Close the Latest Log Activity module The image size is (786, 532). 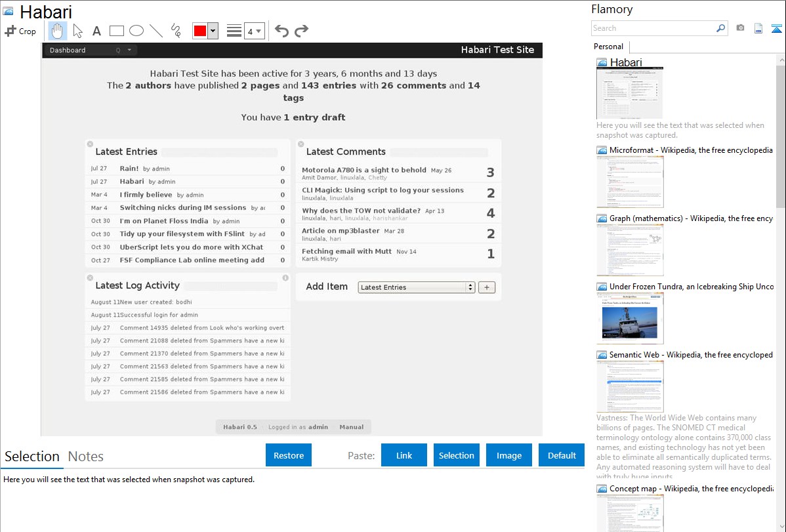tap(91, 277)
